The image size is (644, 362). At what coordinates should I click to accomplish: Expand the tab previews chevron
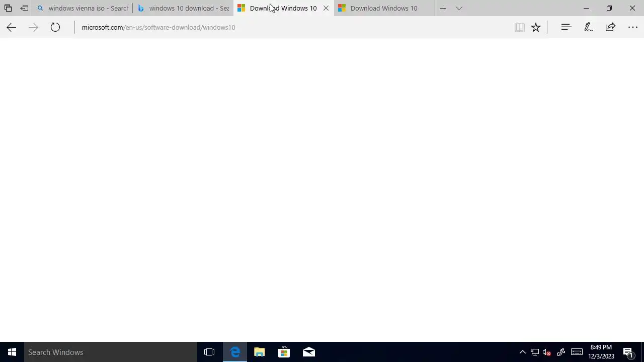[x=459, y=8]
